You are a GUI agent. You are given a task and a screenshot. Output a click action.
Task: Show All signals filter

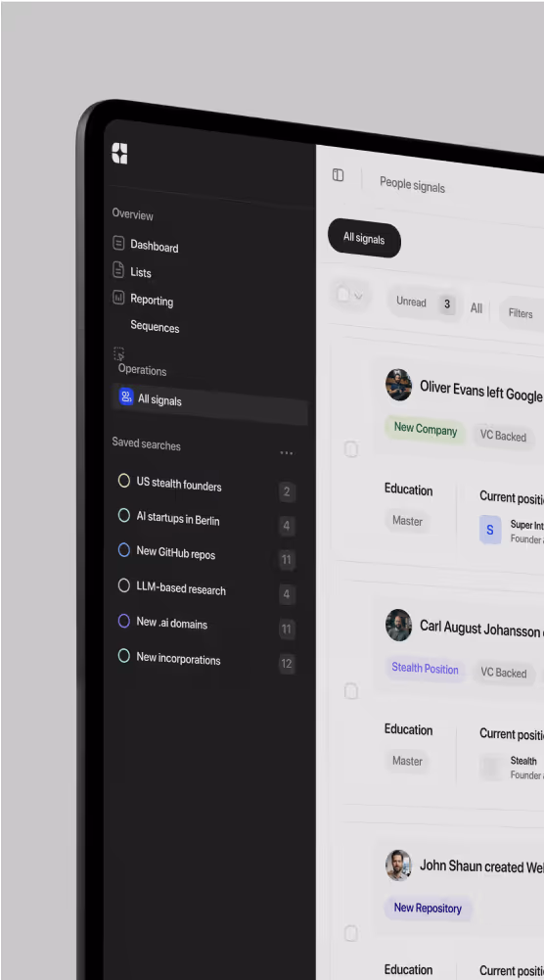[476, 308]
